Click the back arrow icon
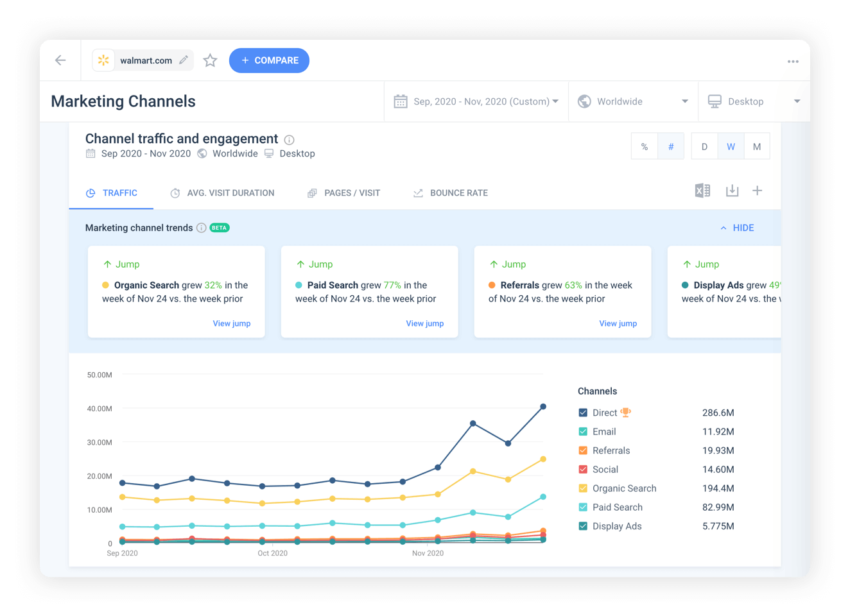The image size is (850, 616). pos(60,60)
